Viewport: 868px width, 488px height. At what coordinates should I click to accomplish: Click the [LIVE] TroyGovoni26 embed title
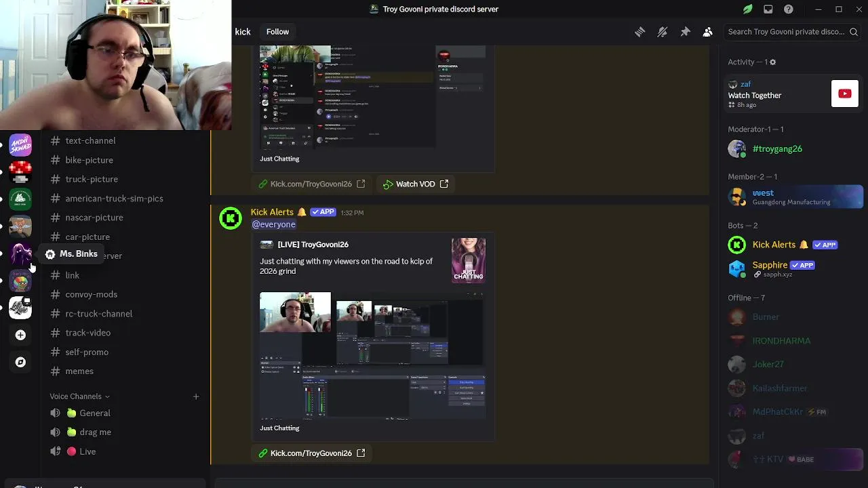tap(313, 245)
